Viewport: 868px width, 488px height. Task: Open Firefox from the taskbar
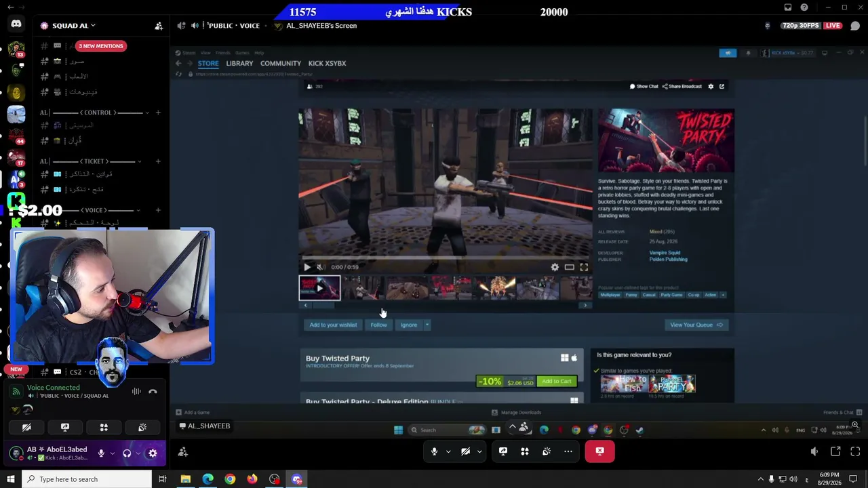pyautogui.click(x=252, y=479)
